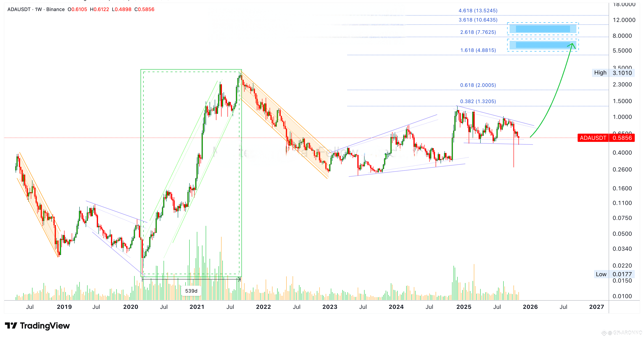
Task: Click the 2026 label on time axis
Action: (x=530, y=307)
